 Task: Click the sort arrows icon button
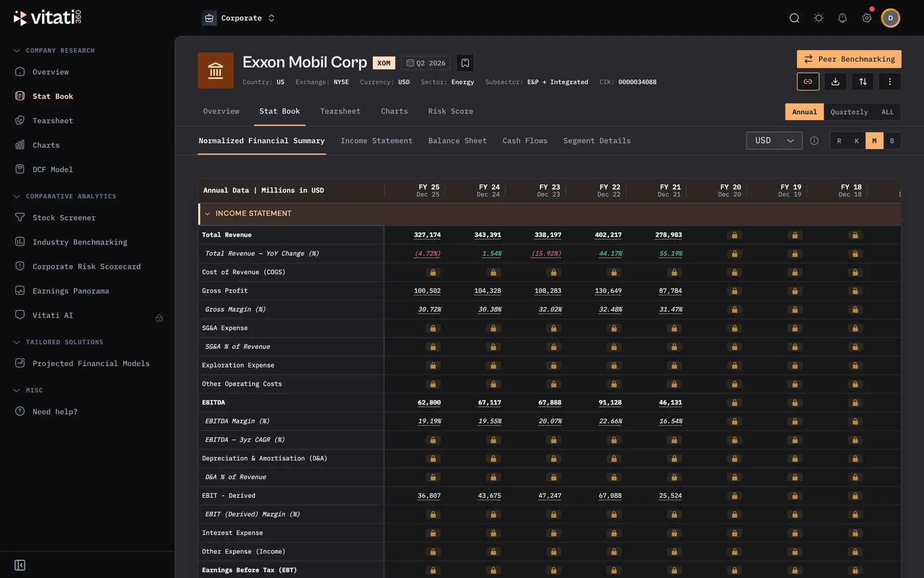[x=862, y=82]
